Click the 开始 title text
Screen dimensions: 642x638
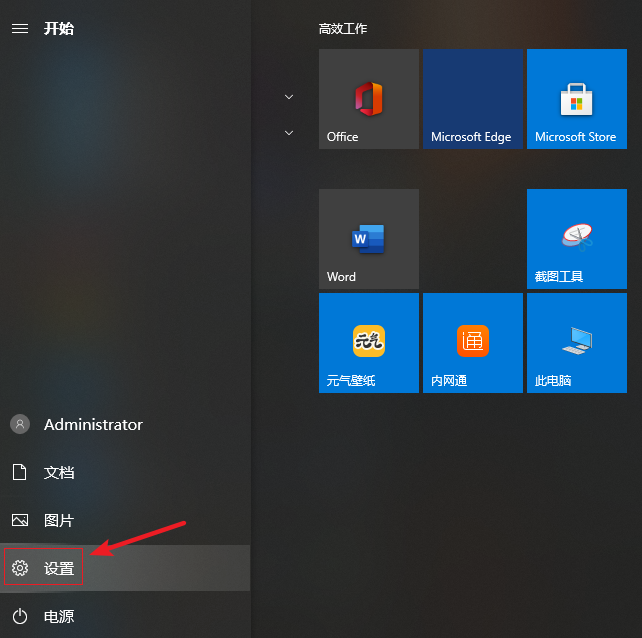59,29
